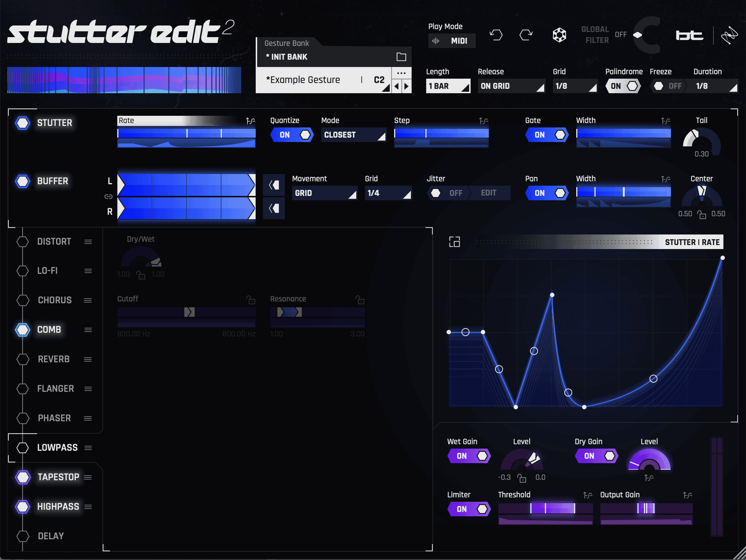Open the Example Gesture dropdown
Viewport: 746px width, 560px height.
pos(323,80)
